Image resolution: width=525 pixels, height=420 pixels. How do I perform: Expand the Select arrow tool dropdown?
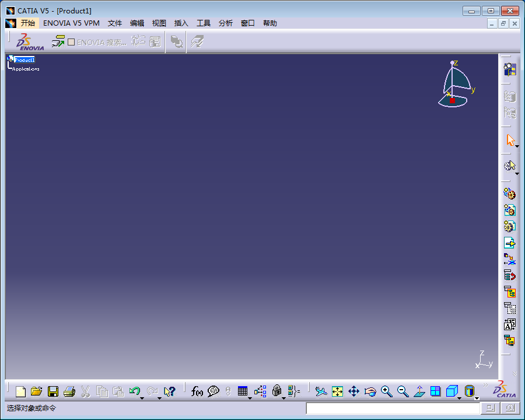(x=517, y=146)
